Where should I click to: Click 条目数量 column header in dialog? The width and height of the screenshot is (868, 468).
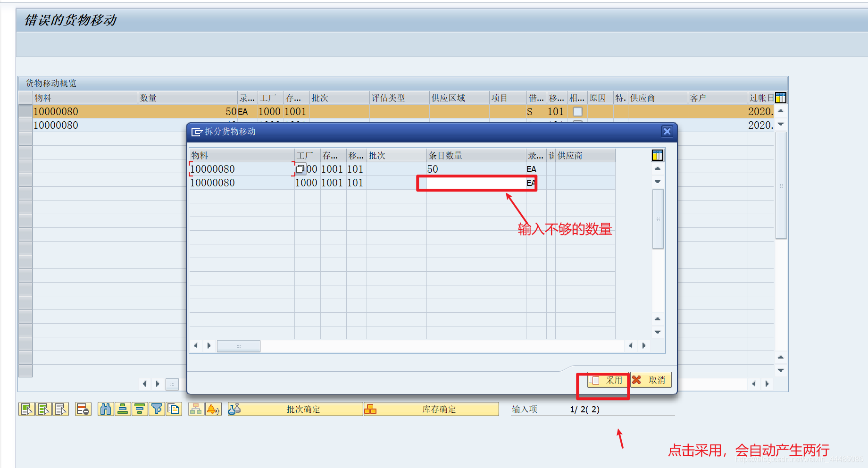click(476, 155)
